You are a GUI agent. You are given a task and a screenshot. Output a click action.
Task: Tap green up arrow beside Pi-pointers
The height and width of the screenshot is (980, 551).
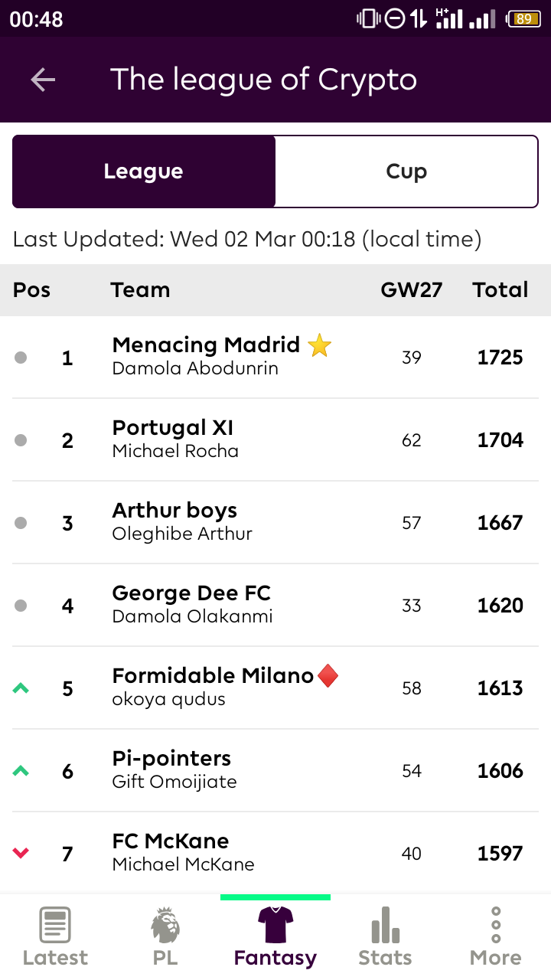21,771
